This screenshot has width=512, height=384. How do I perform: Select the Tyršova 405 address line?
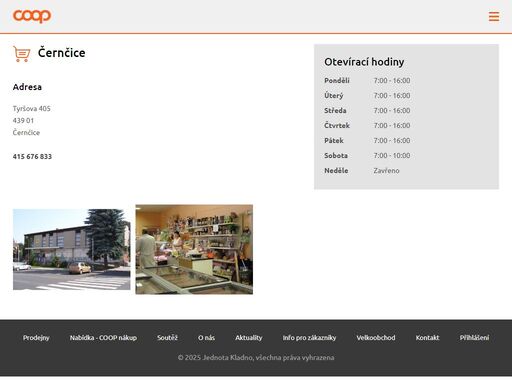point(32,109)
